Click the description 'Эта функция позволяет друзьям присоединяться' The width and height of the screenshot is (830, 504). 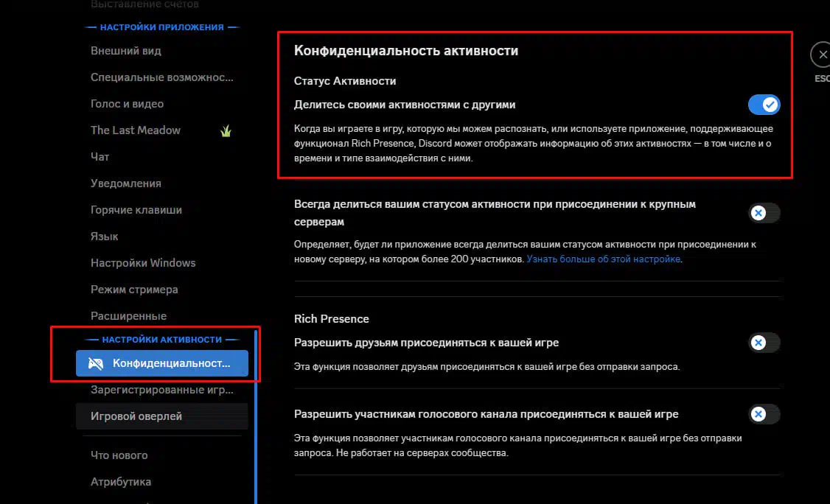tap(487, 366)
